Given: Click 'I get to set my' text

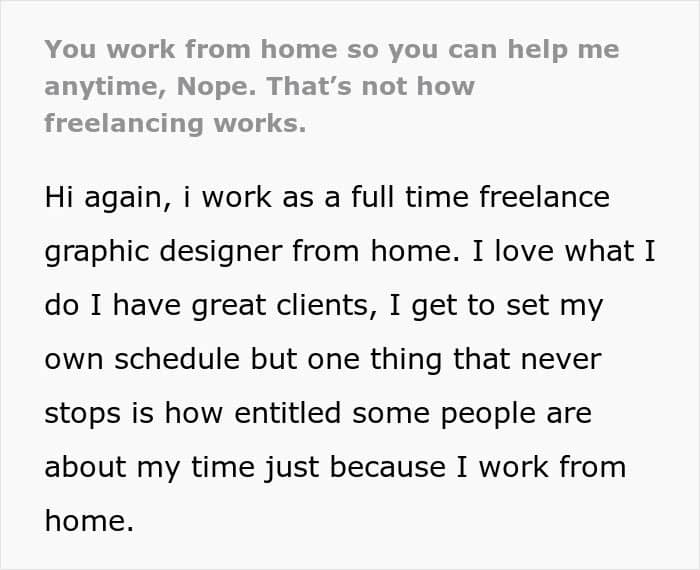Looking at the screenshot, I should (496, 306).
